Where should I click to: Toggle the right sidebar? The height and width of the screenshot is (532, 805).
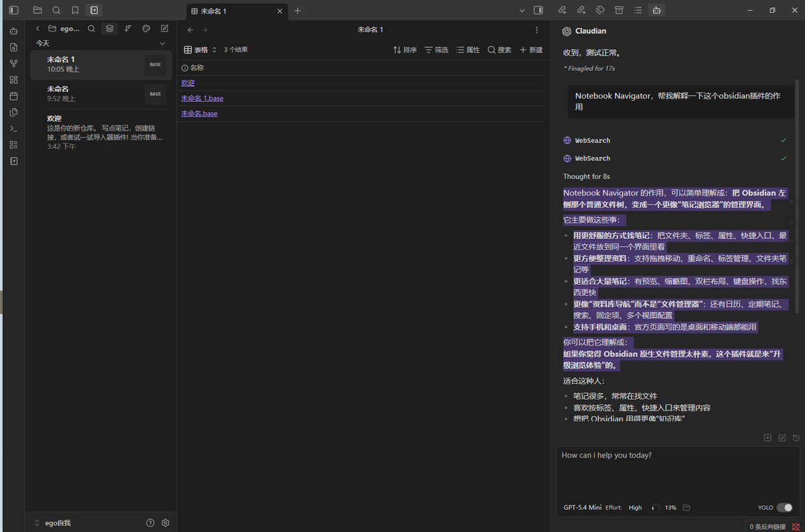538,10
